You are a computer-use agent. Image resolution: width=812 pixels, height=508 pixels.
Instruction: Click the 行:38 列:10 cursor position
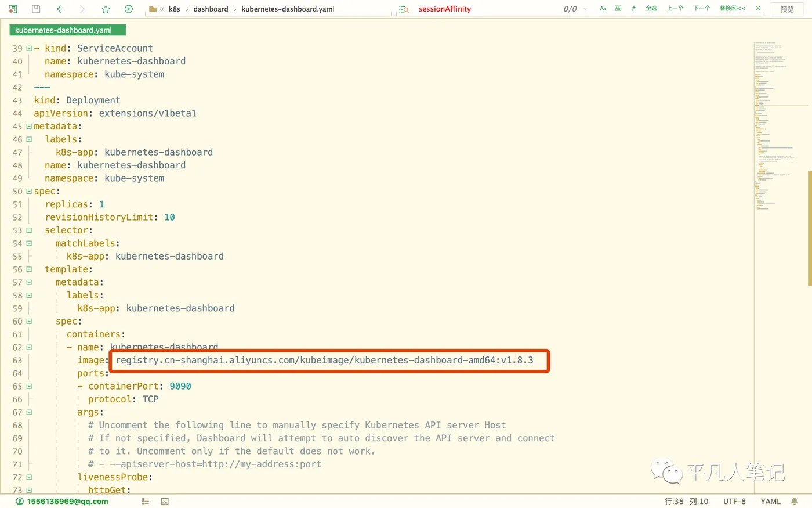686,501
